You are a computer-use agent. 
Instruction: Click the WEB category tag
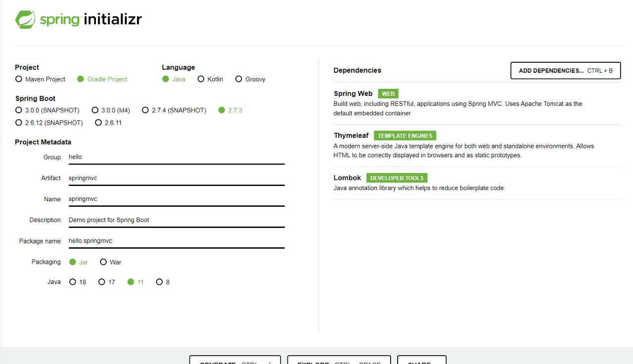point(388,94)
